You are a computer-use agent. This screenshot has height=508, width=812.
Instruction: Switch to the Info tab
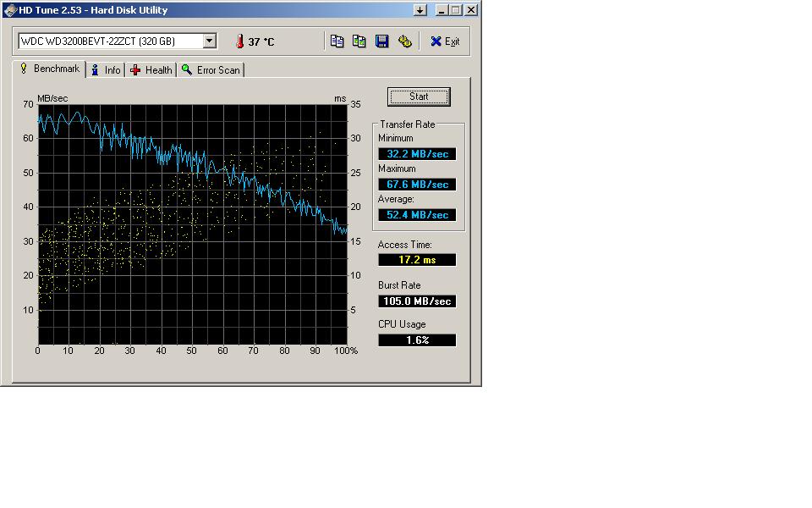pyautogui.click(x=107, y=70)
